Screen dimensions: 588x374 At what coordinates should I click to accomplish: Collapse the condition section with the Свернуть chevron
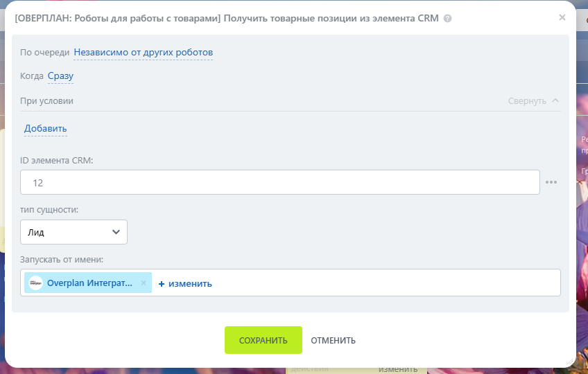(x=555, y=100)
